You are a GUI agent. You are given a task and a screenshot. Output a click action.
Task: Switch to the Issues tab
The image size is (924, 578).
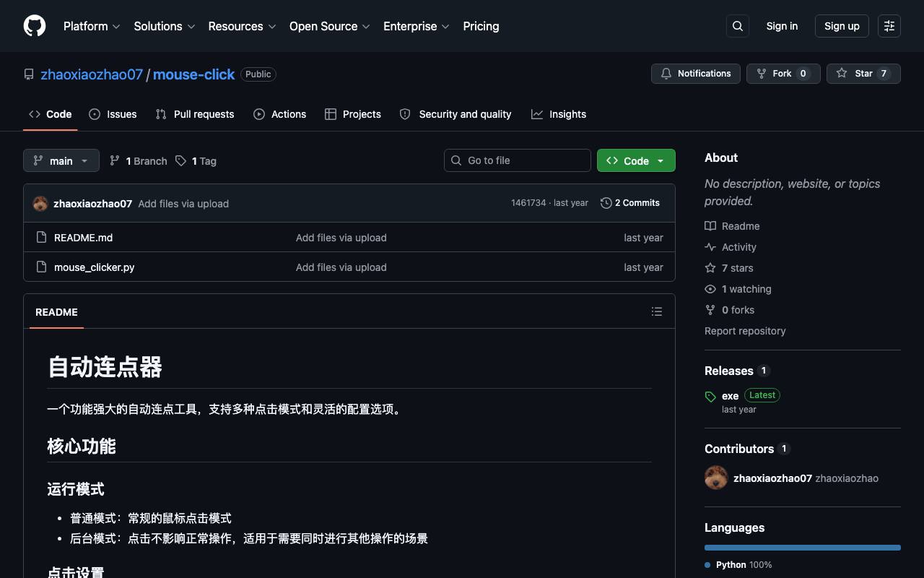[113, 114]
